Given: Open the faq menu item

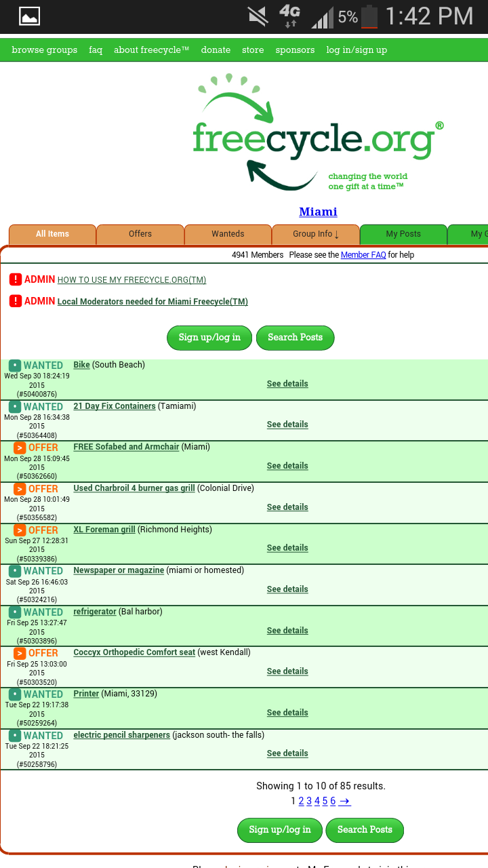Looking at the screenshot, I should point(96,50).
